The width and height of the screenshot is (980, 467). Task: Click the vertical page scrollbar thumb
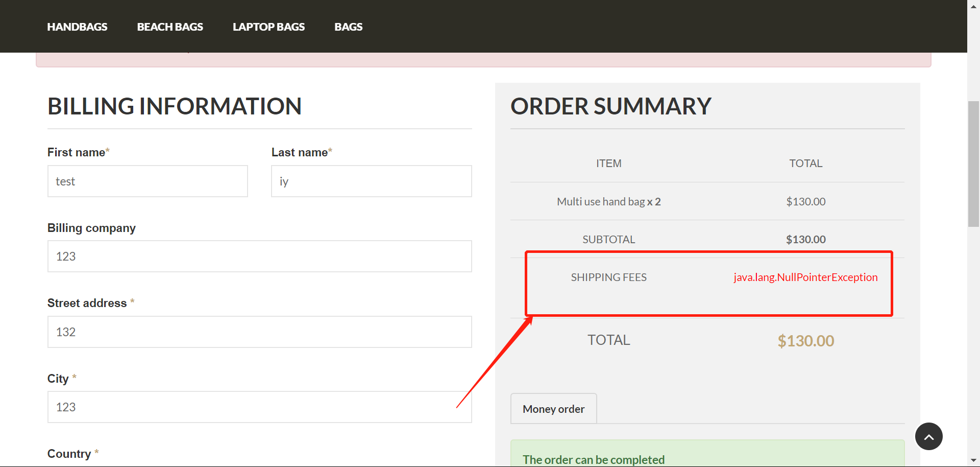(974, 164)
